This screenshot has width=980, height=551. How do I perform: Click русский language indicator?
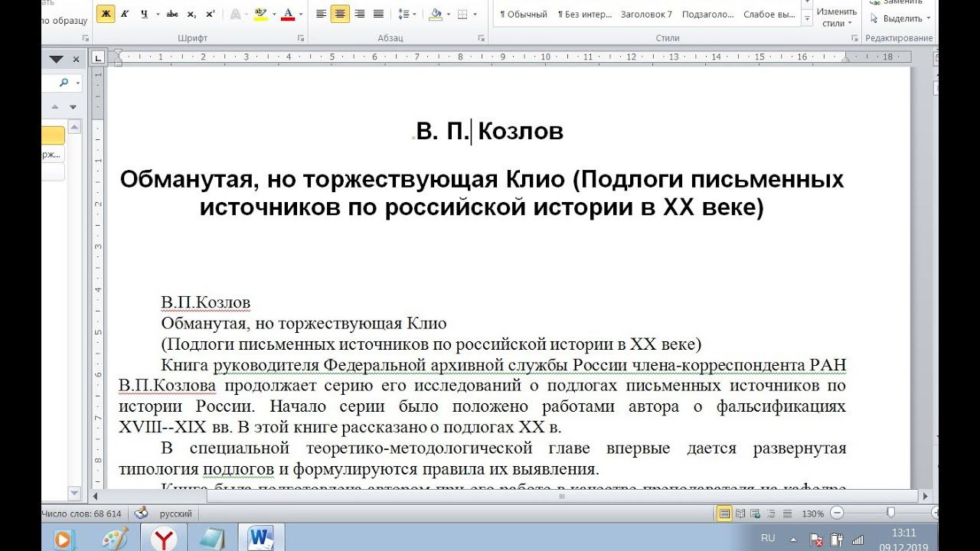[175, 514]
